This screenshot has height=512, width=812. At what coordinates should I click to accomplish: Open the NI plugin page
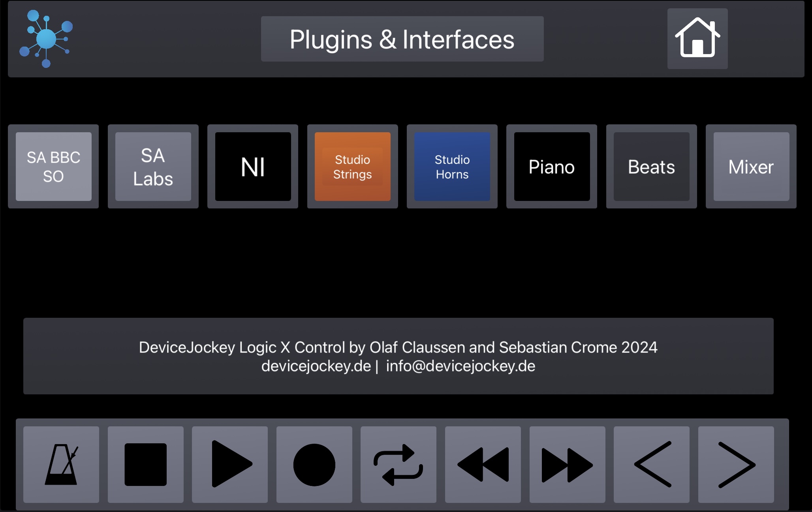pyautogui.click(x=253, y=167)
